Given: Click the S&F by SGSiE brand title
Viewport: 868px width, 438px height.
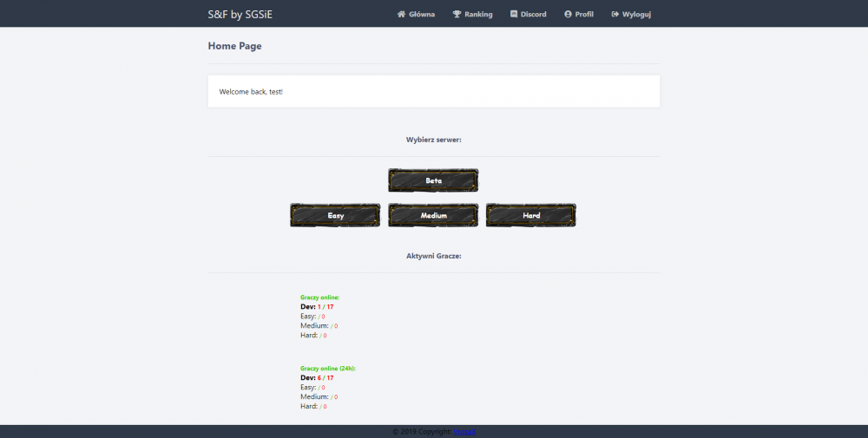Looking at the screenshot, I should [240, 15].
